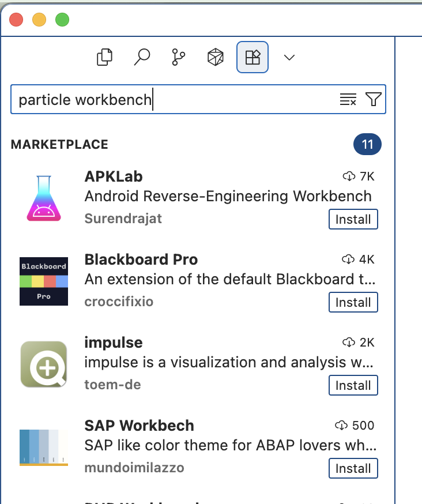Screen dimensions: 422x504
Task: Install the SAP Workbech extension
Action: [353, 469]
